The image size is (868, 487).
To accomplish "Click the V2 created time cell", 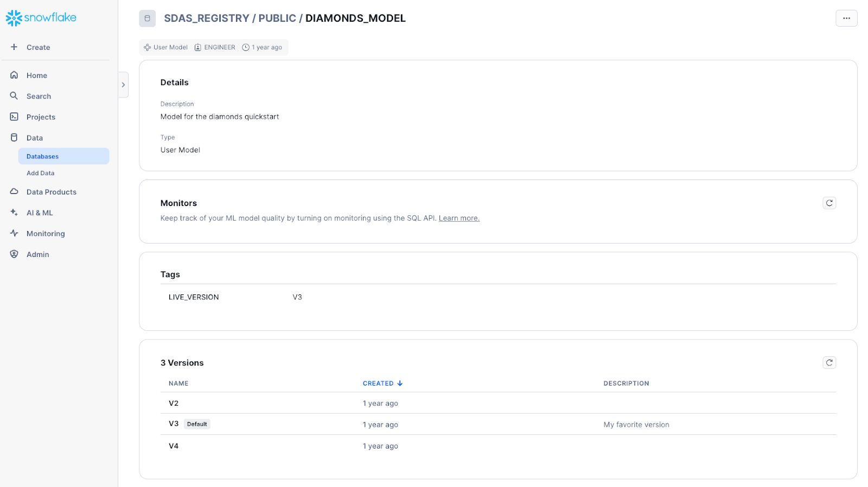I will click(x=380, y=403).
